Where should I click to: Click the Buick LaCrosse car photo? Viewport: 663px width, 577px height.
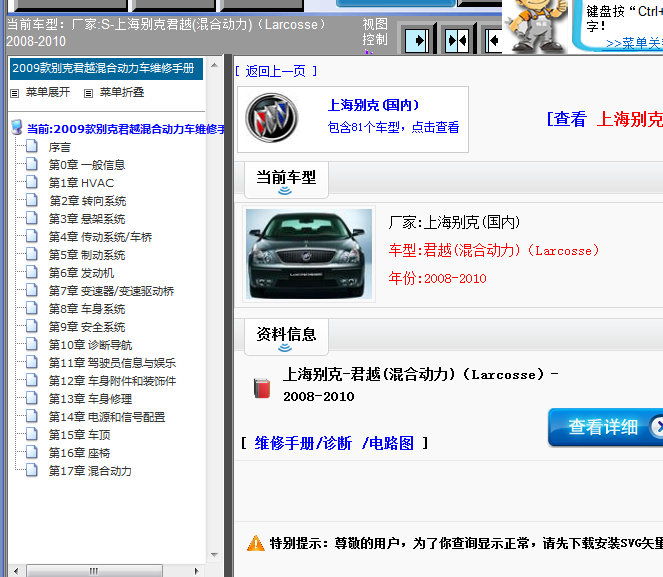309,254
